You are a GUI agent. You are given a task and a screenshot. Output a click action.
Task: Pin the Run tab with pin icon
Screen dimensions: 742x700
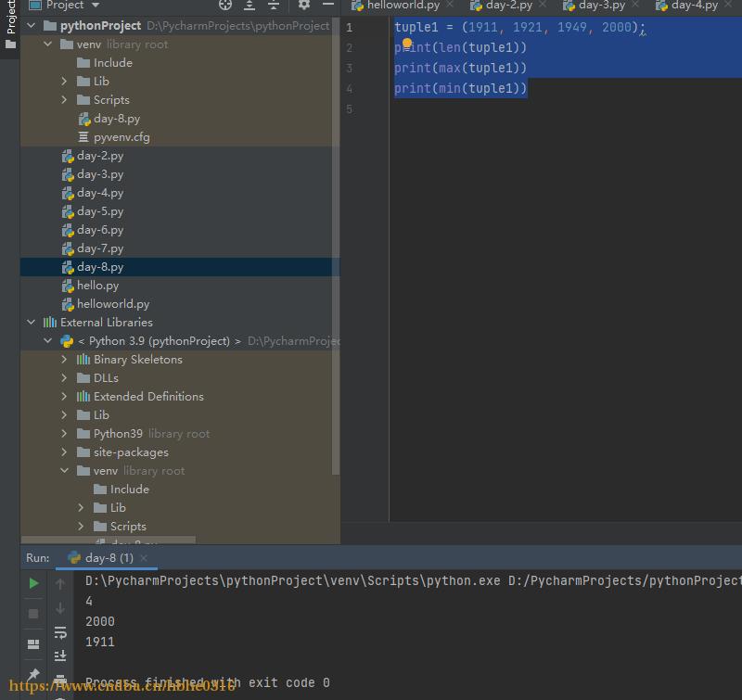[x=33, y=674]
